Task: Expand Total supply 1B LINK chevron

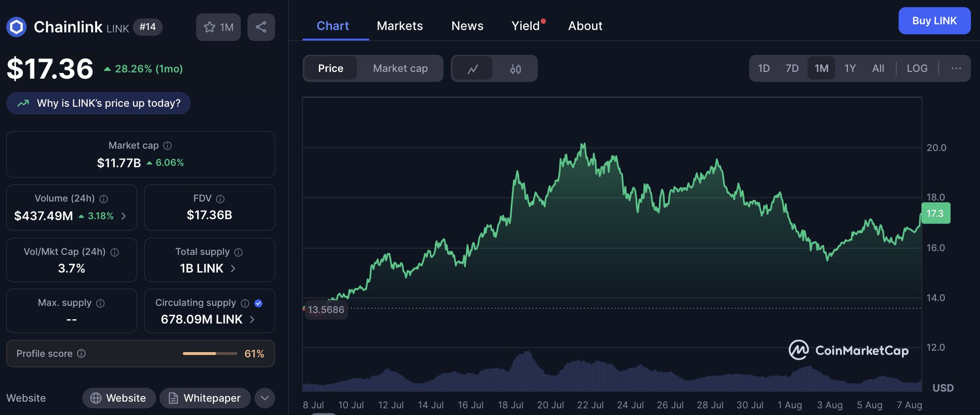Action: coord(233,269)
